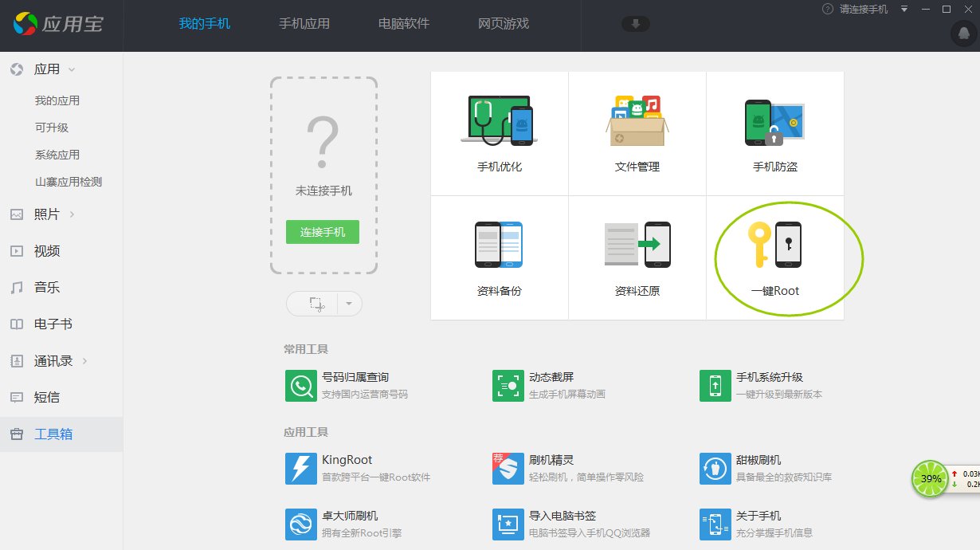Screen dimensions: 980x550
Task: Switch to the 手机应用 tab
Action: click(304, 24)
